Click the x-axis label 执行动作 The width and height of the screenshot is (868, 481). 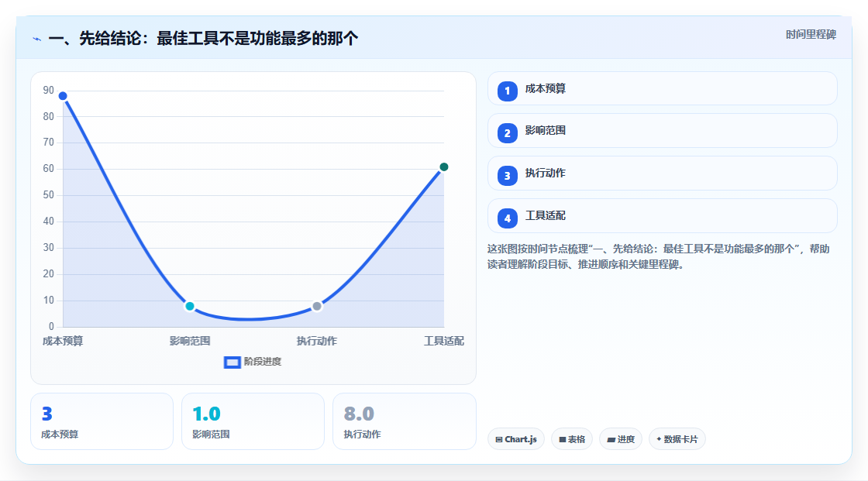click(317, 341)
